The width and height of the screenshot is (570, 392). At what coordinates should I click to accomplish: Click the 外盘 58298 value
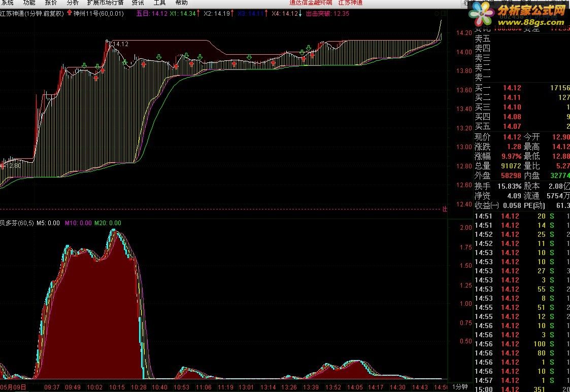(x=511, y=175)
